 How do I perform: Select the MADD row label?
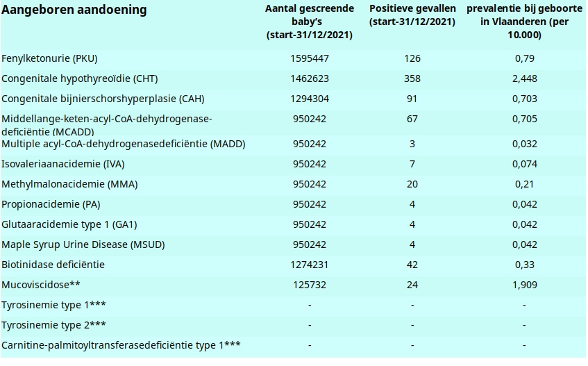pyautogui.click(x=123, y=144)
